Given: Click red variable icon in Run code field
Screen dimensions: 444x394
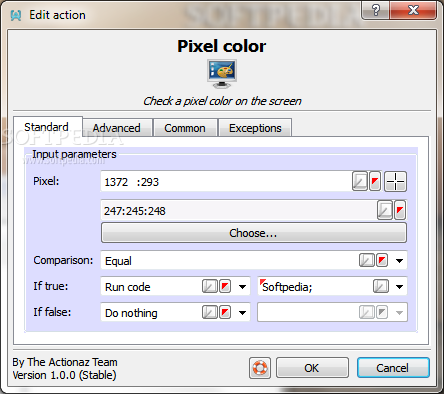Looking at the screenshot, I should 225,286.
